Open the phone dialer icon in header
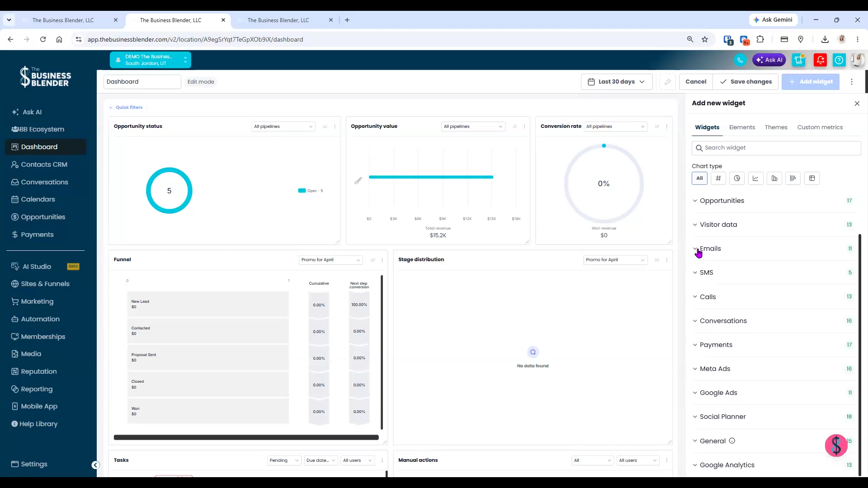This screenshot has height=488, width=868. [x=740, y=60]
